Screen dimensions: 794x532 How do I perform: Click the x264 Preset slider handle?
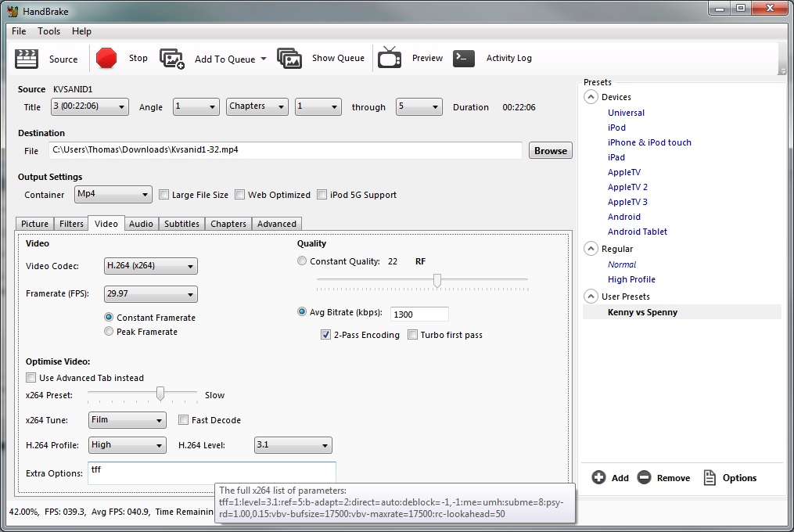pos(160,394)
